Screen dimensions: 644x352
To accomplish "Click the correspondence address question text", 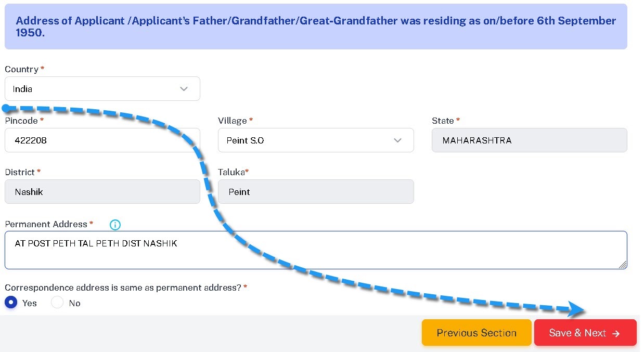I will click(x=123, y=287).
